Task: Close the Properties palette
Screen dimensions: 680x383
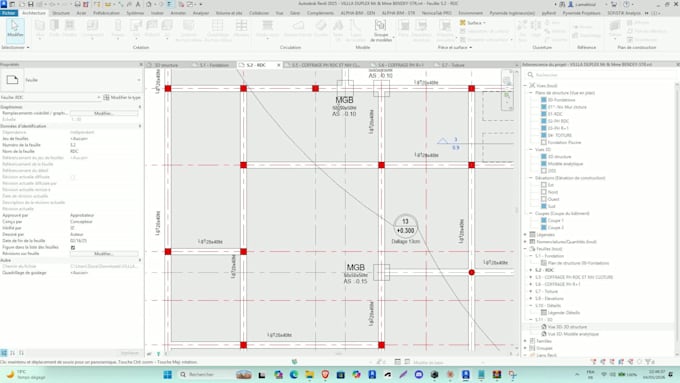Action: pos(141,64)
